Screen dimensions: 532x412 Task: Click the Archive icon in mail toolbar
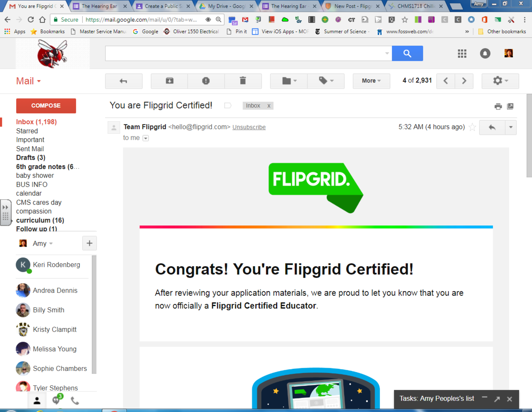click(169, 81)
